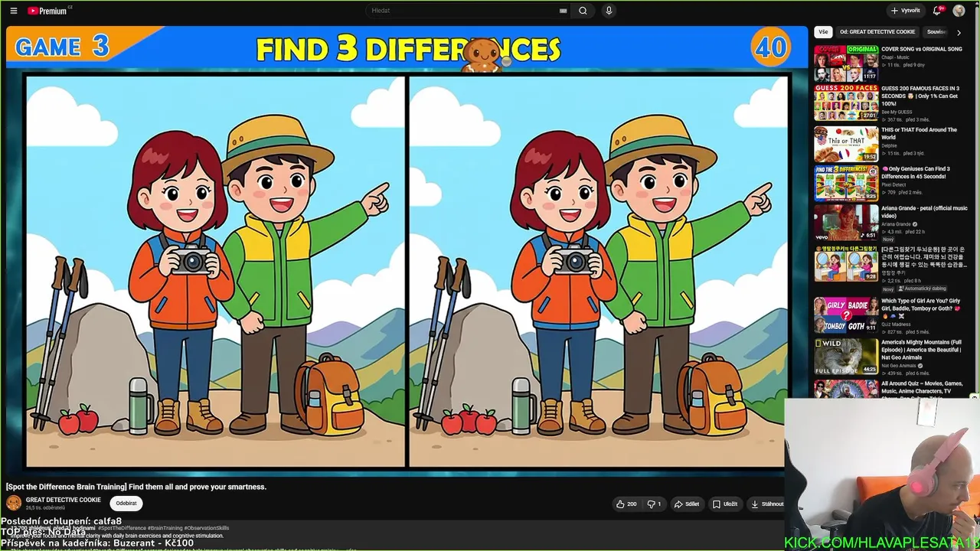The height and width of the screenshot is (551, 980).
Task: Open Ariana Grande petal video thumbnail
Action: (846, 222)
